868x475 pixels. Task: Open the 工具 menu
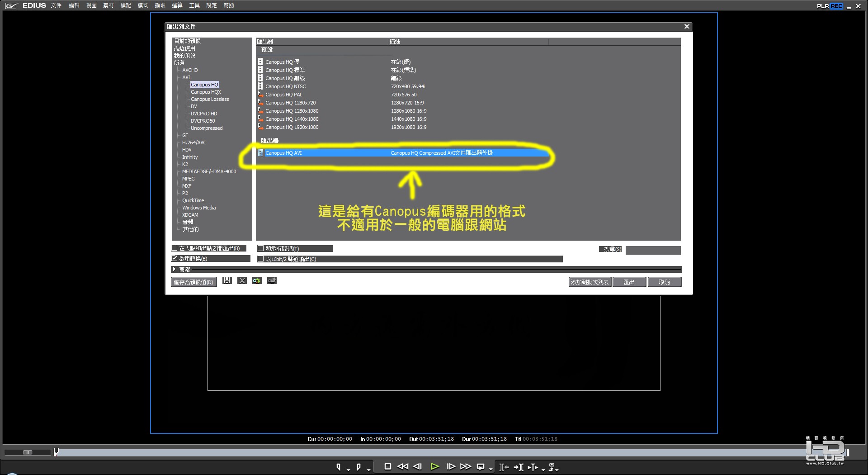[x=194, y=5]
